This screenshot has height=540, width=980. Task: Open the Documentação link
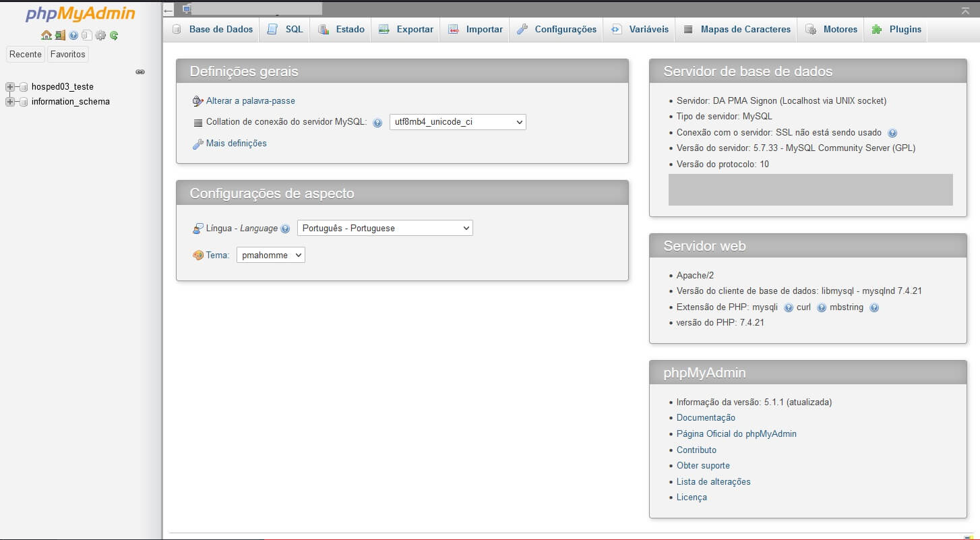pos(706,418)
